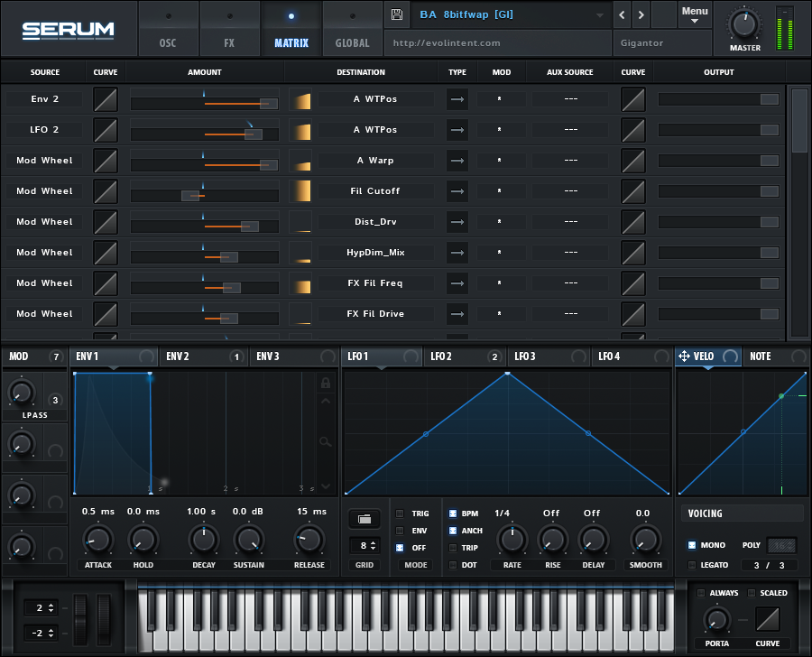
Task: Go to the next preset with the right arrow
Action: 641,15
